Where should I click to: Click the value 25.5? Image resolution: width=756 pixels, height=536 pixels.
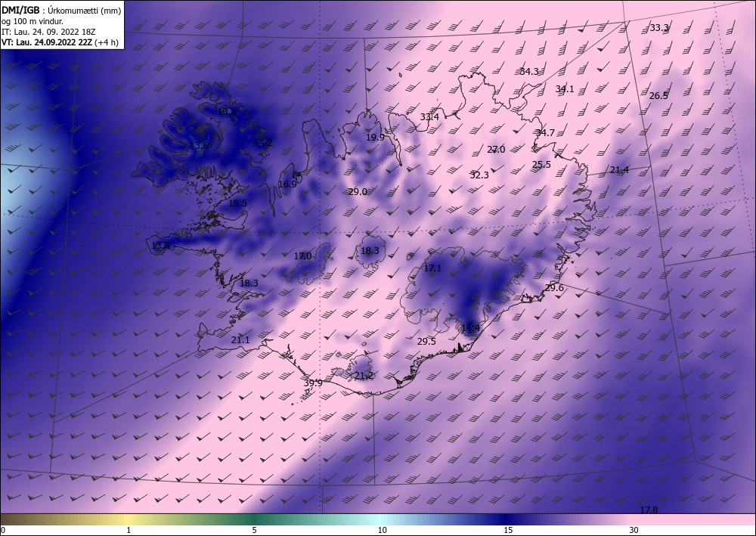pos(541,165)
